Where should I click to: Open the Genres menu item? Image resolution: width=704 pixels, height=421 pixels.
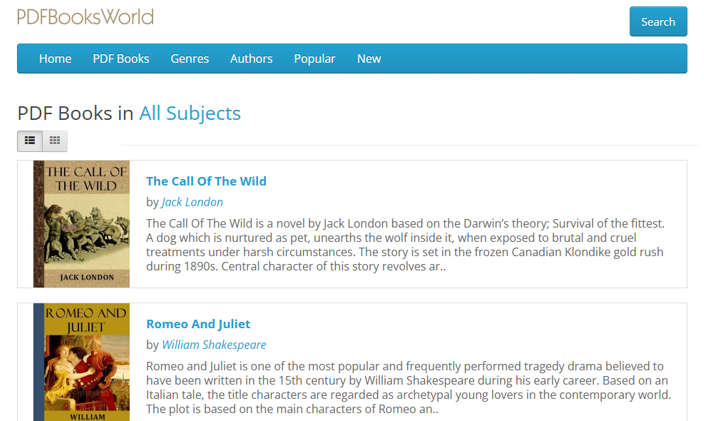coord(189,59)
